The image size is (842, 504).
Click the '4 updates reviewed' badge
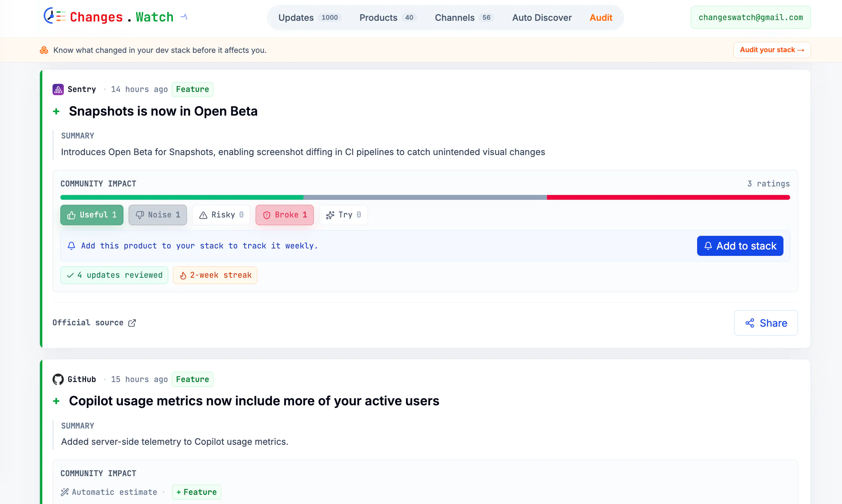tap(114, 275)
